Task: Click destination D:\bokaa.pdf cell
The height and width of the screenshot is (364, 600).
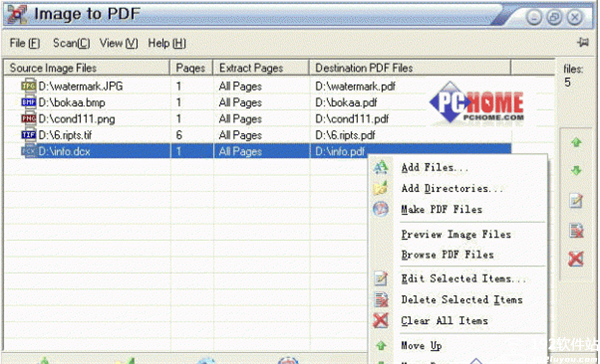Action: coord(346,102)
